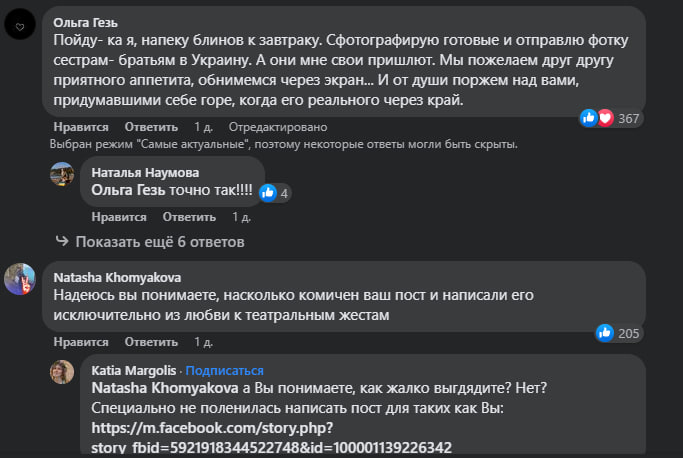Reply to Ольга Гезь's comment
Viewport: 683px width, 458px height.
(x=151, y=127)
